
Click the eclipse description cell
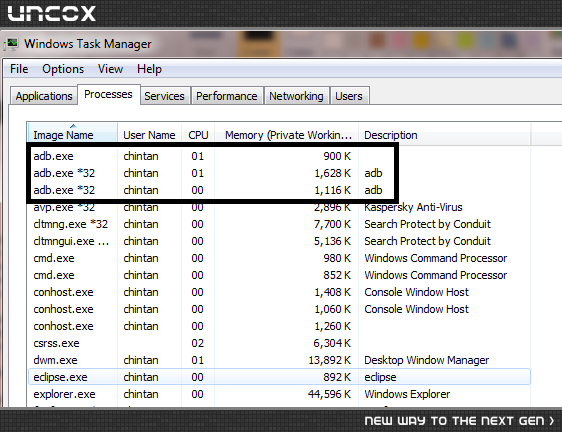pos(380,377)
